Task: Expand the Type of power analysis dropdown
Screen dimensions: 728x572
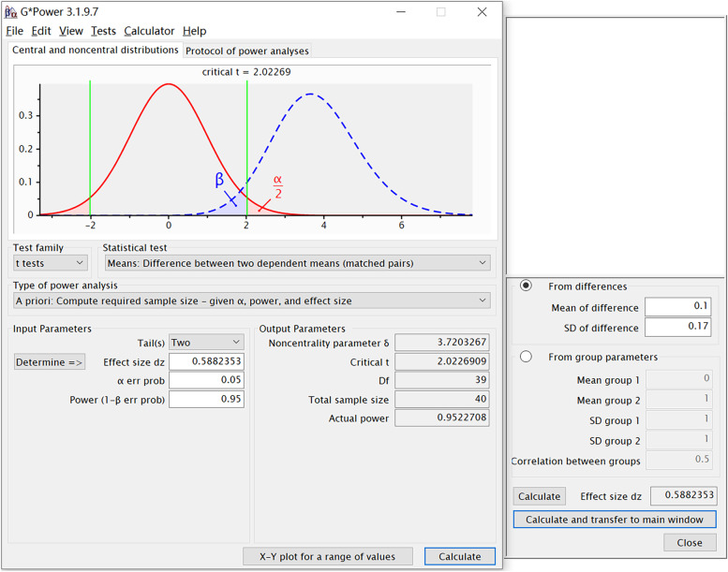Action: 252,301
